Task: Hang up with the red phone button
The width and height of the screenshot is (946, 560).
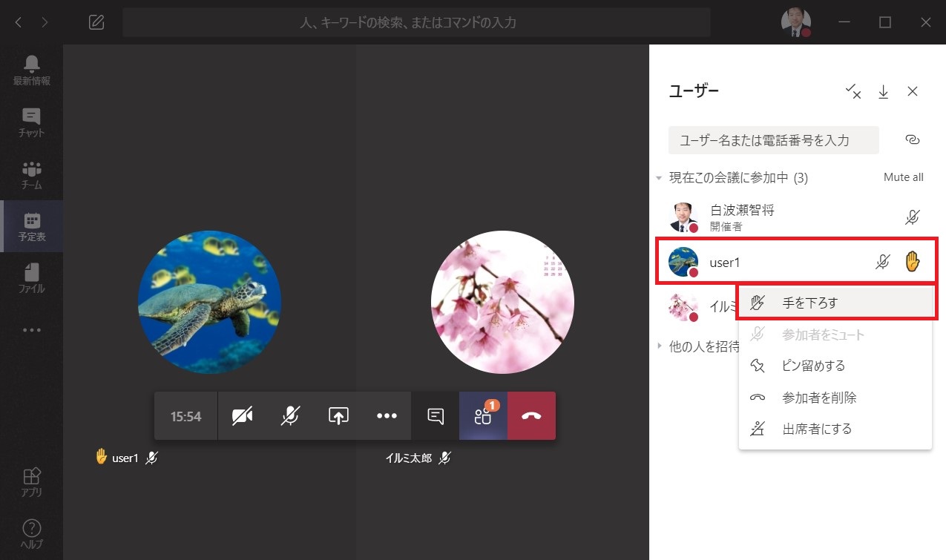Action: [531, 416]
